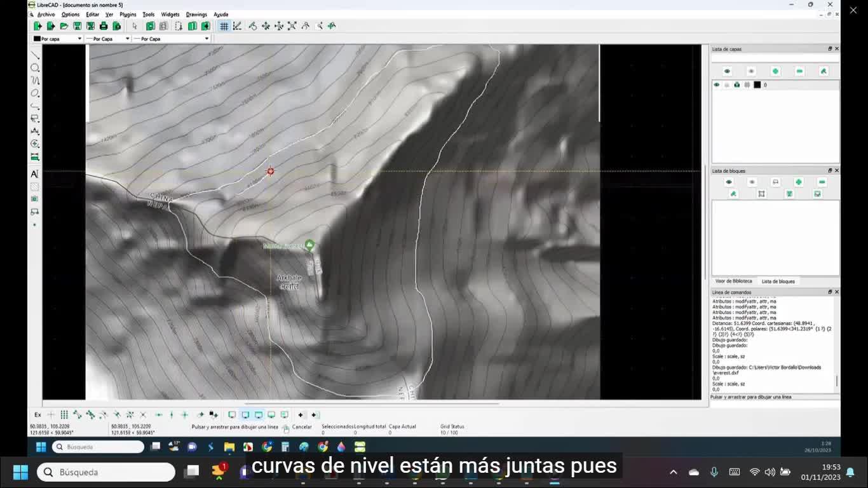Image resolution: width=868 pixels, height=488 pixels.
Task: Toggle snap on grid in bottom toolbar
Action: coord(64,415)
